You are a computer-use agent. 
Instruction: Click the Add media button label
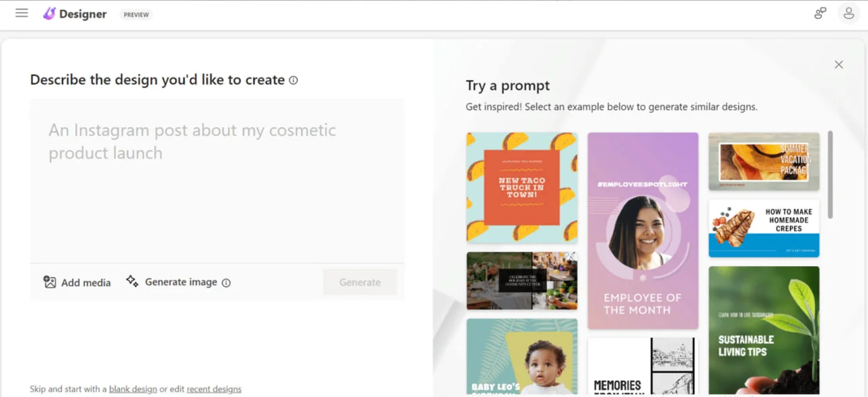pos(86,283)
